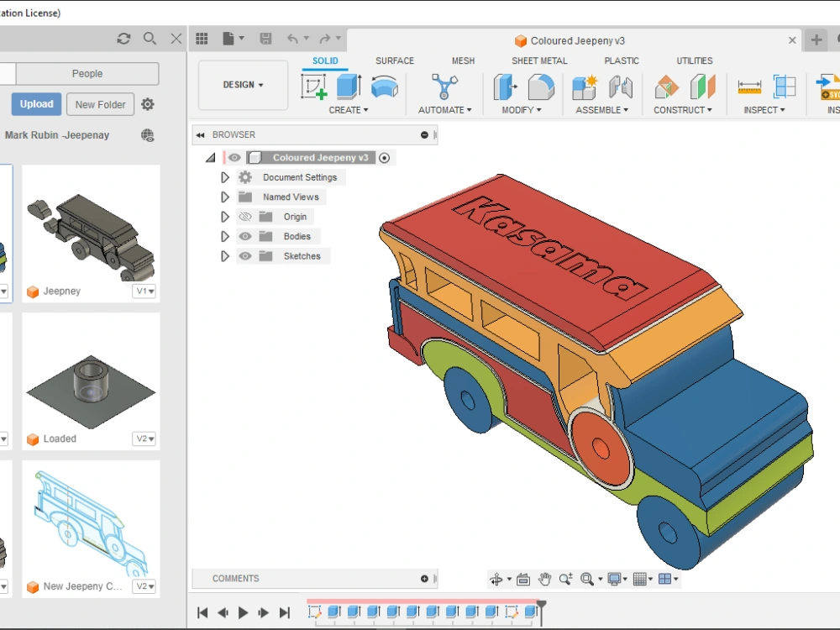Select the Pan hand tool

pos(545,579)
